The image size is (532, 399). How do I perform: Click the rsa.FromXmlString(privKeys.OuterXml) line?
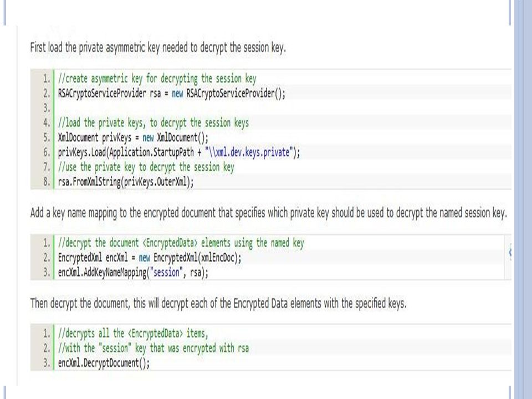pos(126,182)
